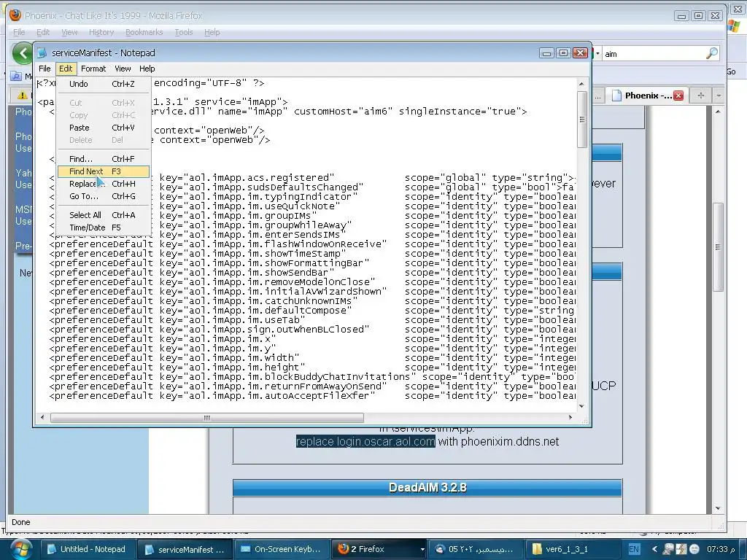This screenshot has height=560, width=747.
Task: Open a new Firefox tab
Action: point(700,96)
